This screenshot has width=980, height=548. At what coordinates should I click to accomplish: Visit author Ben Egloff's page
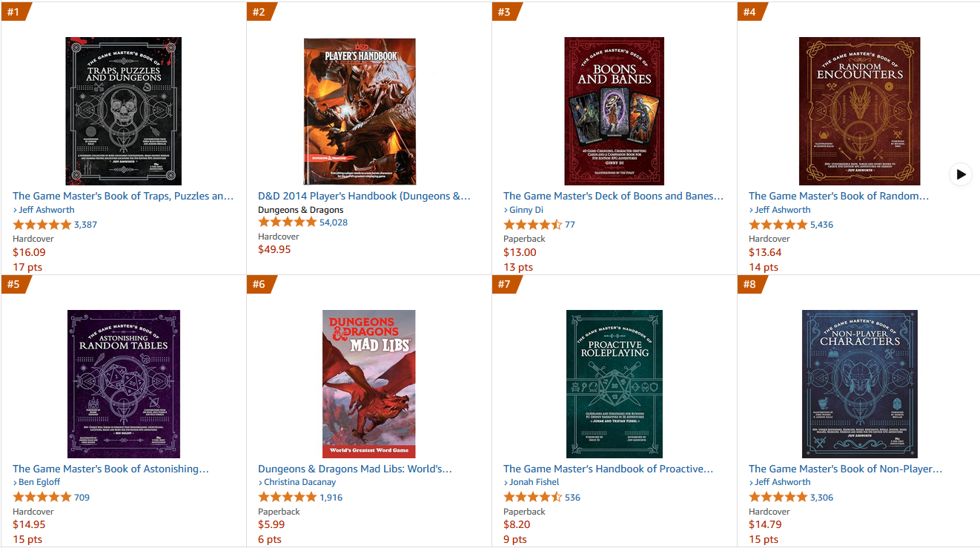pos(39,482)
